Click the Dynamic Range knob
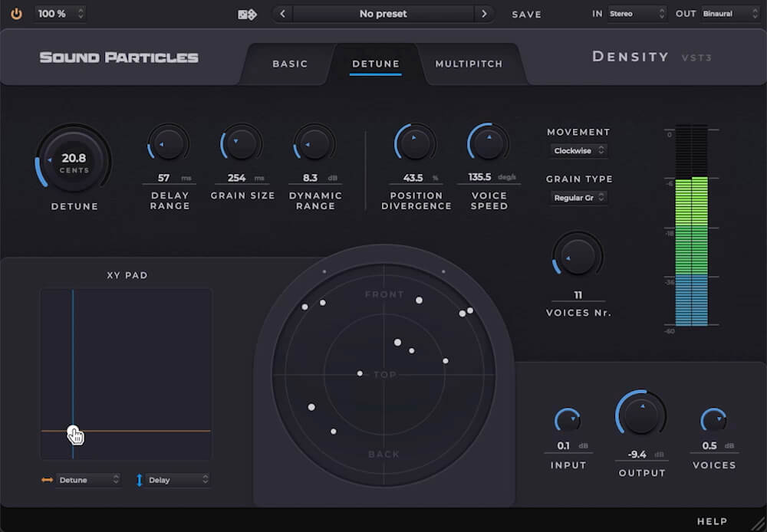The height and width of the screenshot is (532, 767). (x=314, y=144)
